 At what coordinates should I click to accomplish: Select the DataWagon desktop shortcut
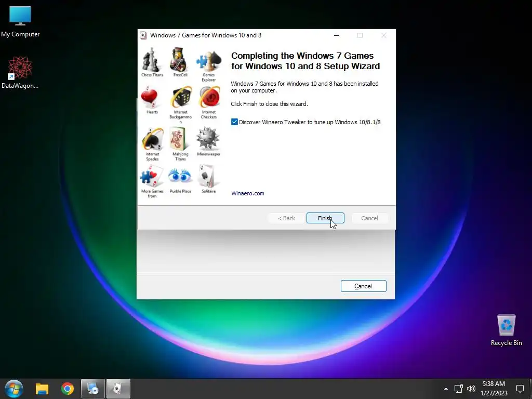20,73
